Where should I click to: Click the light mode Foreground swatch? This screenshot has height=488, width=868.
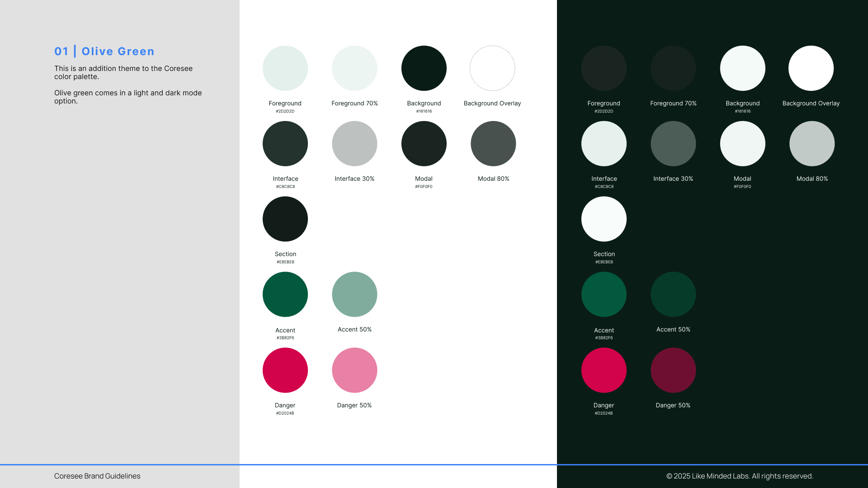[x=285, y=68]
